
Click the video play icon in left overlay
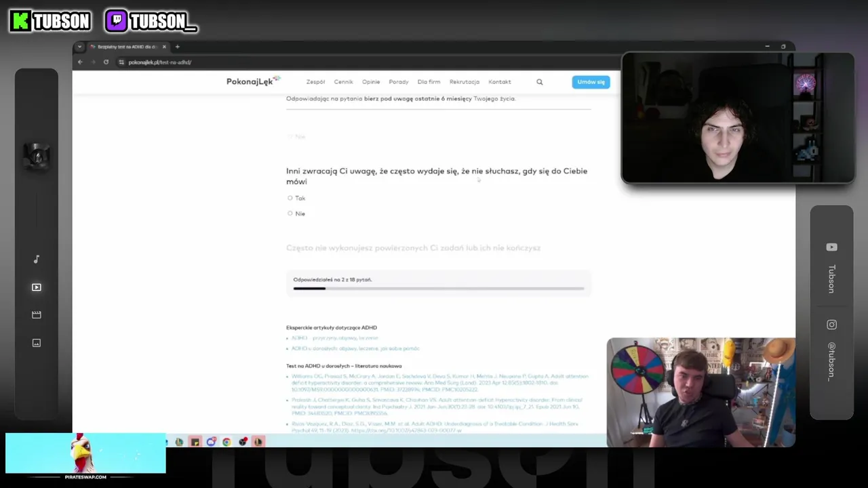tap(37, 287)
